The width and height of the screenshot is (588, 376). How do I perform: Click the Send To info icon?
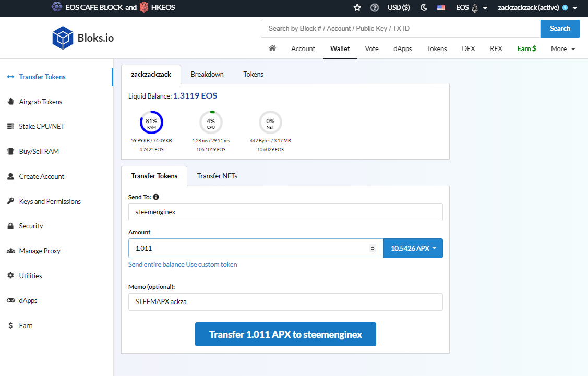click(156, 197)
